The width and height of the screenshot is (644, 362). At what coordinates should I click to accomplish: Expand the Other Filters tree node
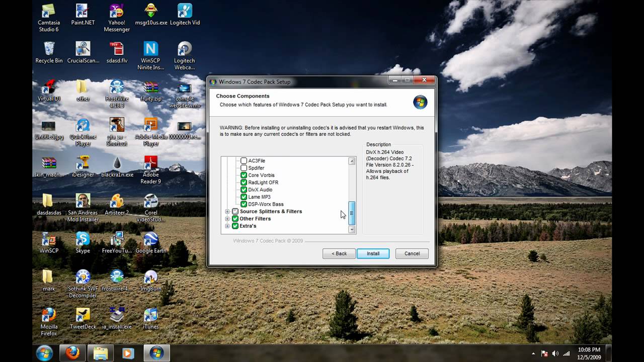coord(227,219)
